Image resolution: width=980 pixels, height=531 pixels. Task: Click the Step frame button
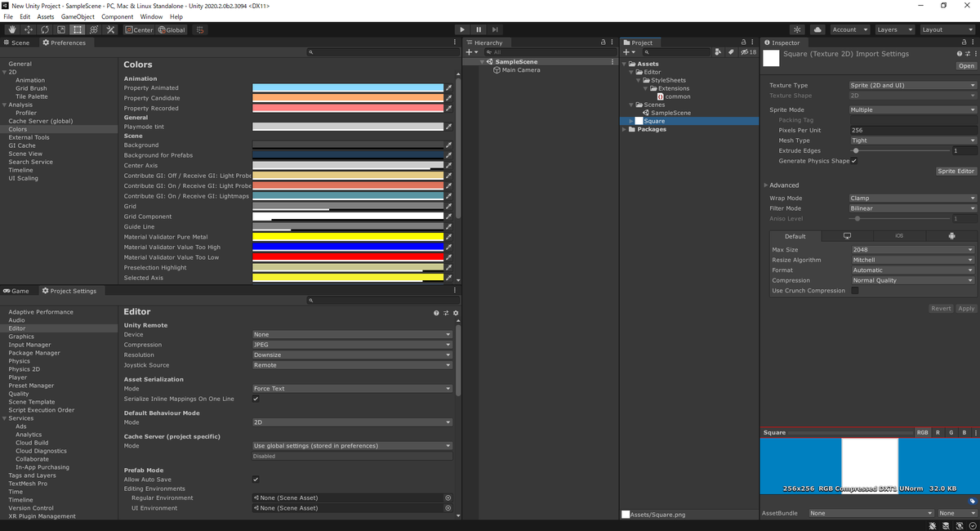pos(495,29)
